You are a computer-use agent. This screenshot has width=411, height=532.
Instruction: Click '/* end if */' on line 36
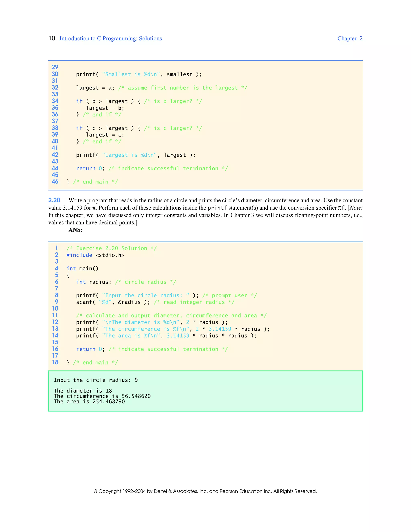(102, 114)
